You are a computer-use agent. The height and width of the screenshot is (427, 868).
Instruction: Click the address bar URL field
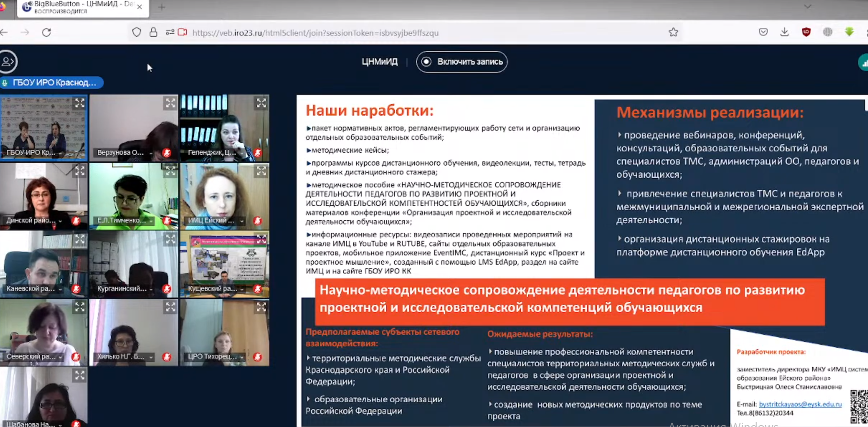coord(382,33)
